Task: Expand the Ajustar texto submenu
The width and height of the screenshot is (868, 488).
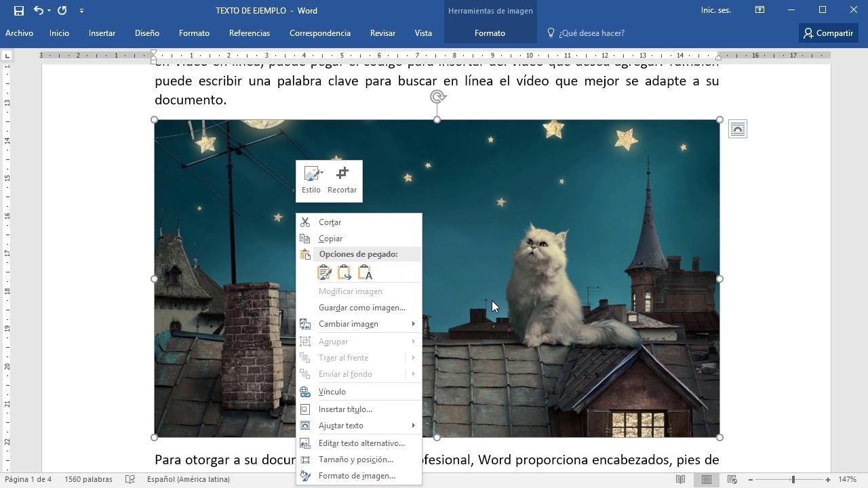Action: pos(359,426)
